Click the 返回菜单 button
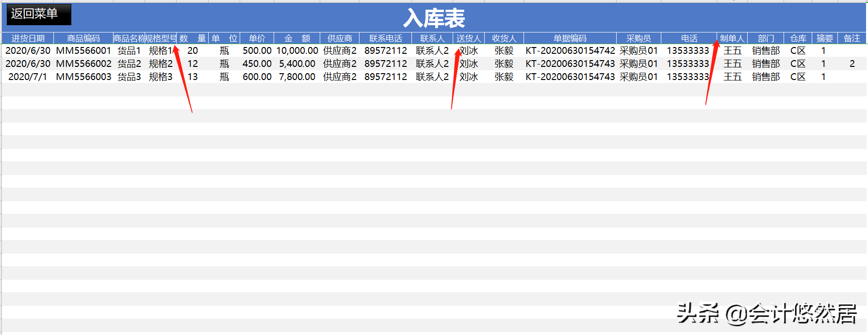This screenshot has height=335, width=868. point(39,14)
